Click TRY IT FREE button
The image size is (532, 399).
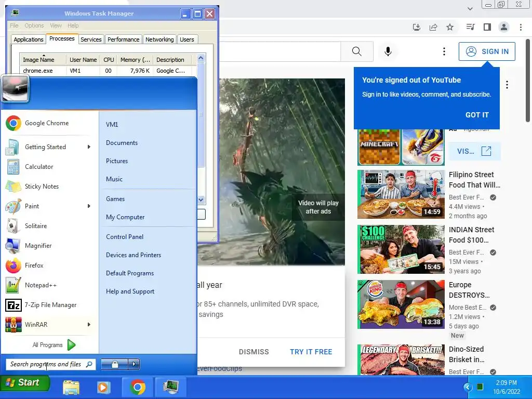point(311,352)
